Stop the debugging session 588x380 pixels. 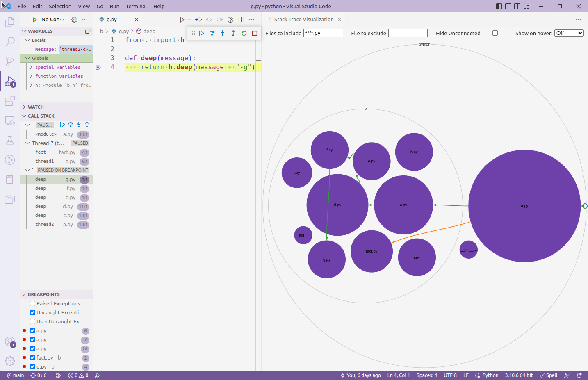[x=255, y=33]
